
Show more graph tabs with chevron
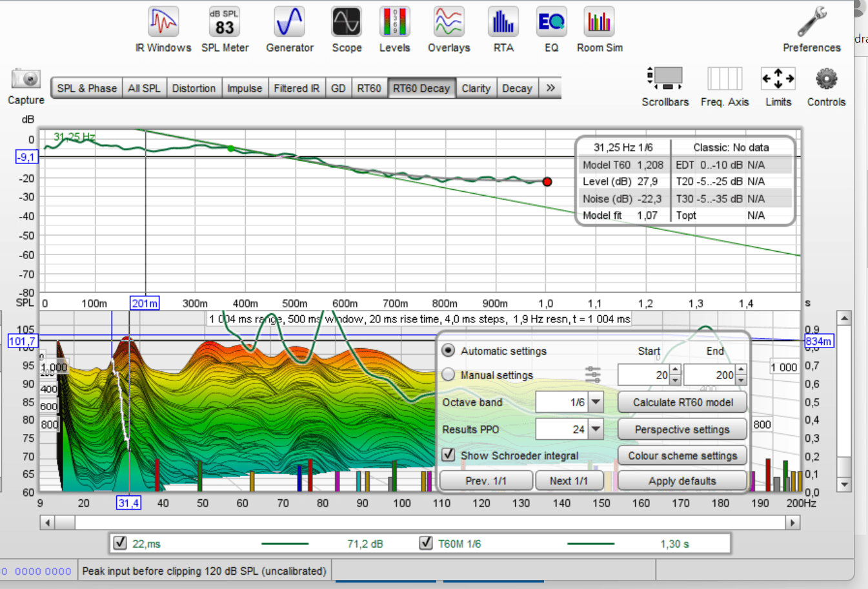[550, 88]
